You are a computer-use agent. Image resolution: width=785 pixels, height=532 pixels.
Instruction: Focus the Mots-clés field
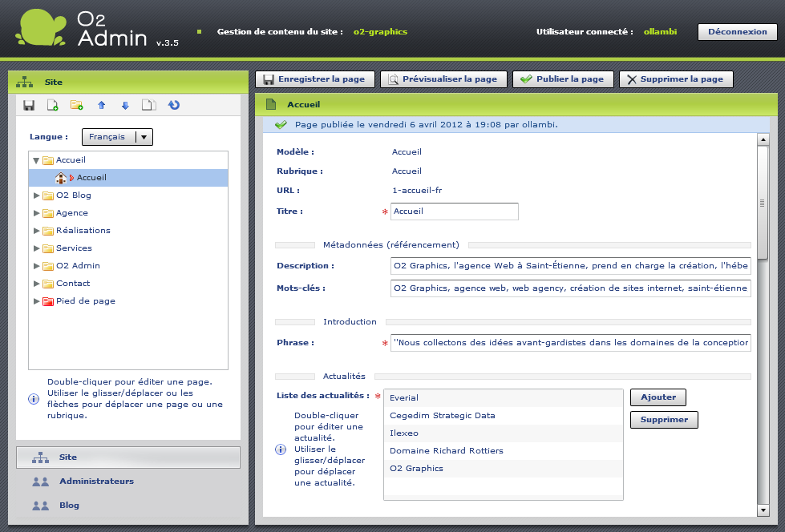(x=571, y=288)
